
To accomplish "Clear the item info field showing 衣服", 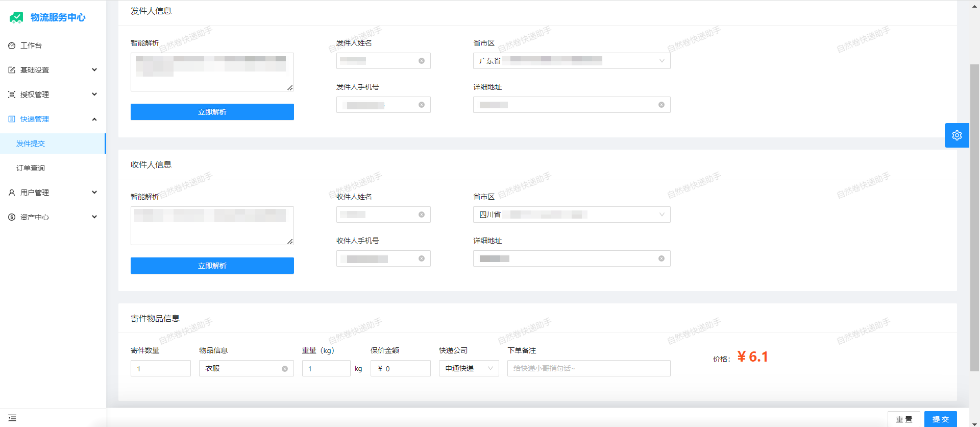I will point(285,369).
